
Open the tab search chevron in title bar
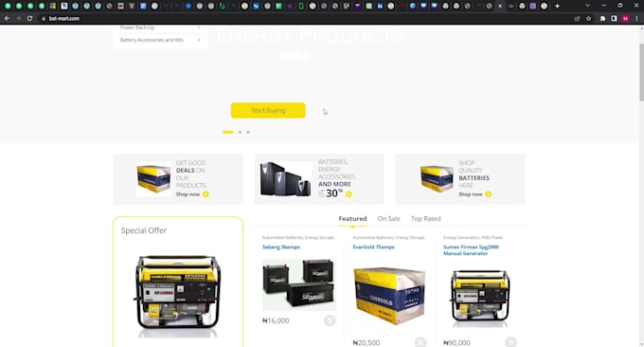tap(588, 6)
